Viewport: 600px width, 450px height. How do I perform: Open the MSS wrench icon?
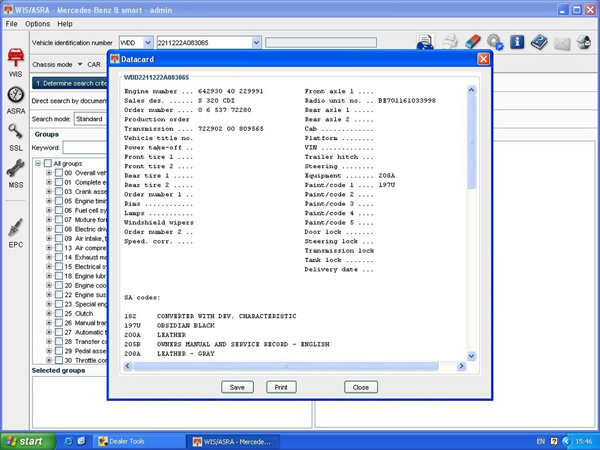coord(16,174)
